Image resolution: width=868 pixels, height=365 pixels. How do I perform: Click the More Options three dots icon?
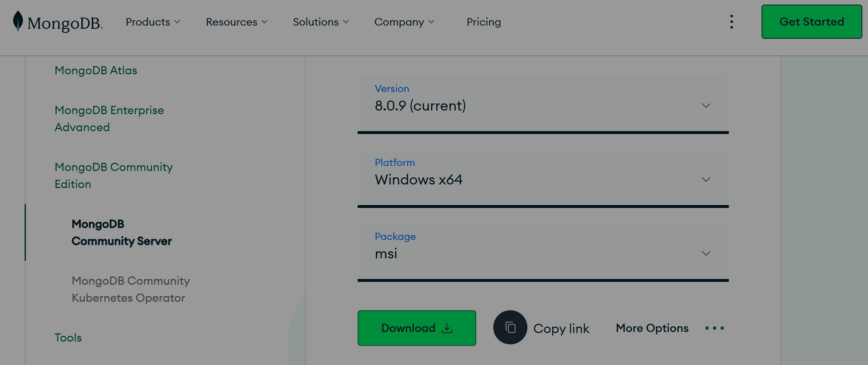coord(715,328)
